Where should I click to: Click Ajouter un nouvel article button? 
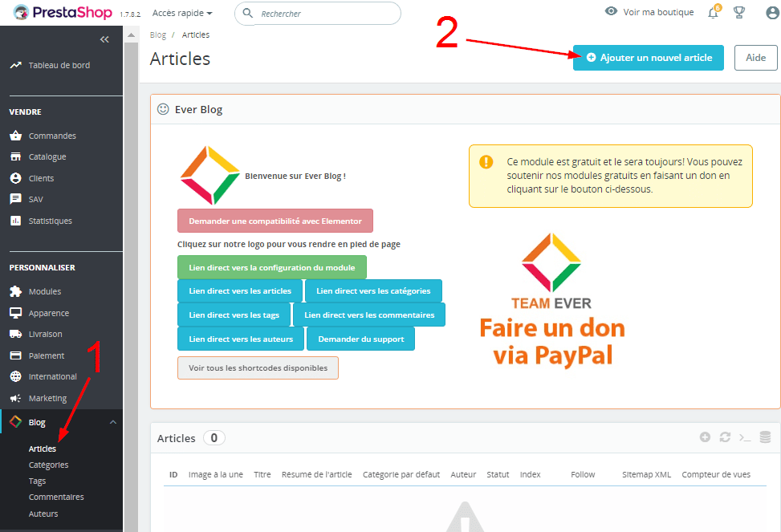(648, 58)
